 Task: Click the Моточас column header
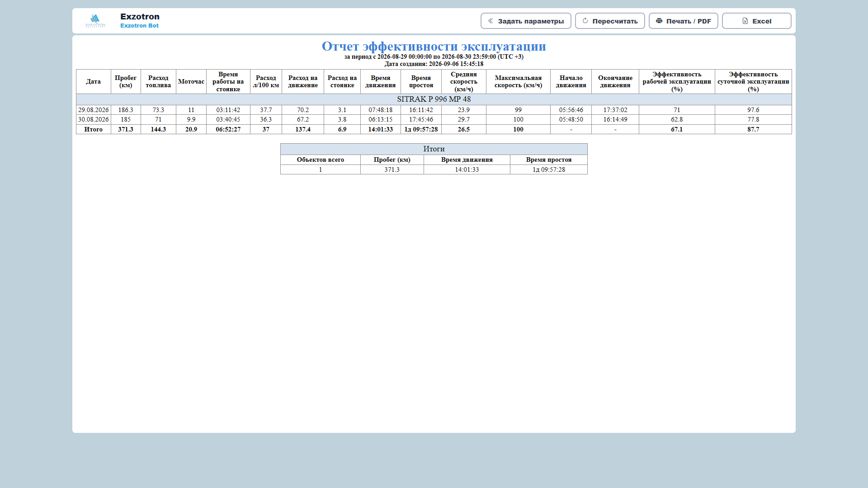(191, 81)
